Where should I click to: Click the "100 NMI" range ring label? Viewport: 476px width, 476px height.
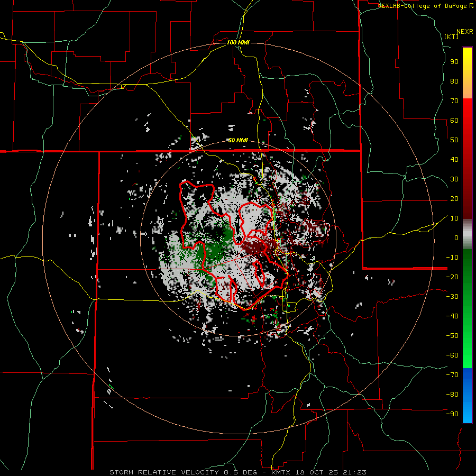(x=238, y=42)
